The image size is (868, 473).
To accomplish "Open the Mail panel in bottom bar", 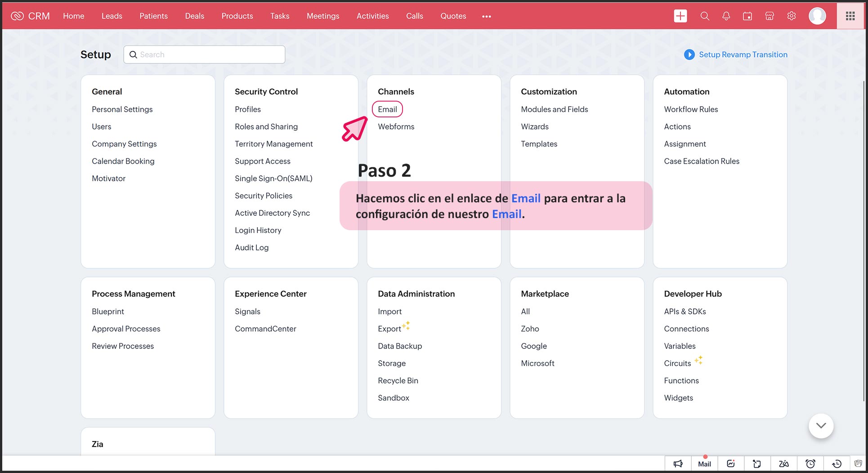I will (x=704, y=464).
